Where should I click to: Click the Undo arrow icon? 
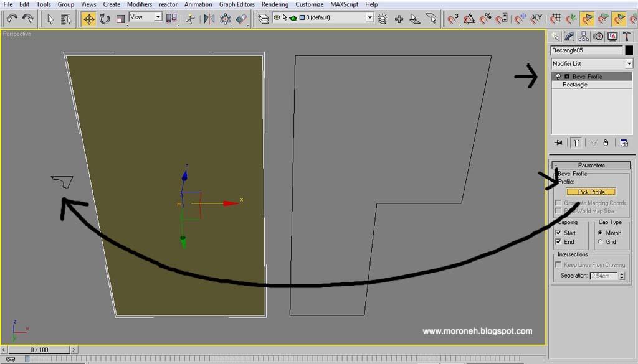11,19
